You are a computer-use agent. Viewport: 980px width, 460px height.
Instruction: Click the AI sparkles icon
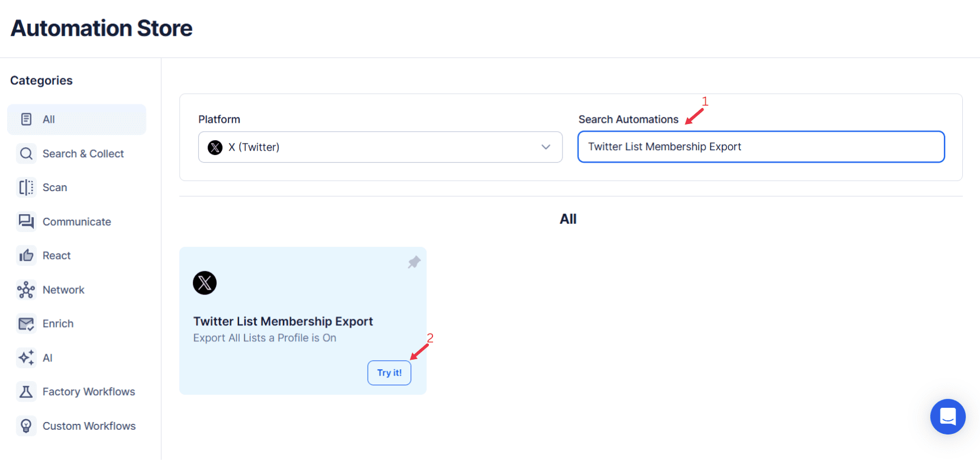[x=26, y=357]
